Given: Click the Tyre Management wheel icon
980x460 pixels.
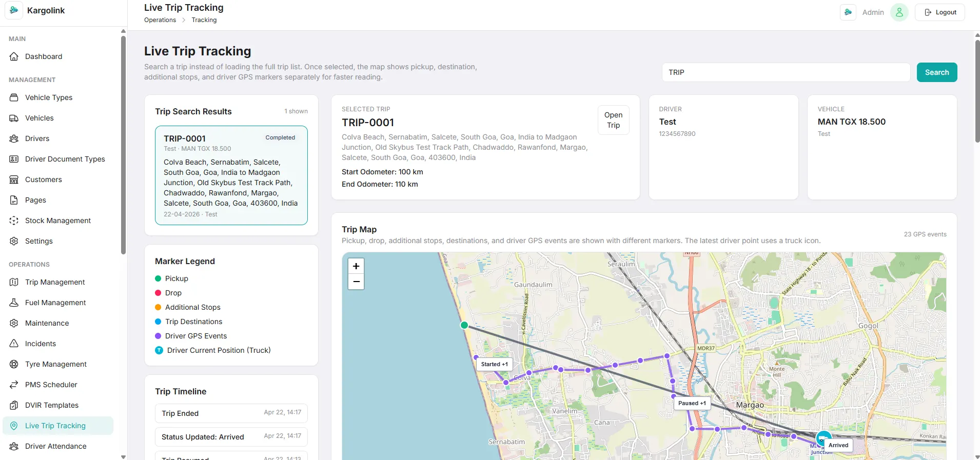Looking at the screenshot, I should click(14, 364).
